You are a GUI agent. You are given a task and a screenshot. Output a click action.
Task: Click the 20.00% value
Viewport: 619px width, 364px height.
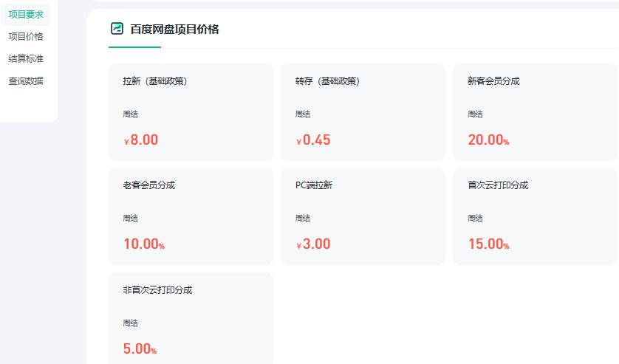point(488,140)
